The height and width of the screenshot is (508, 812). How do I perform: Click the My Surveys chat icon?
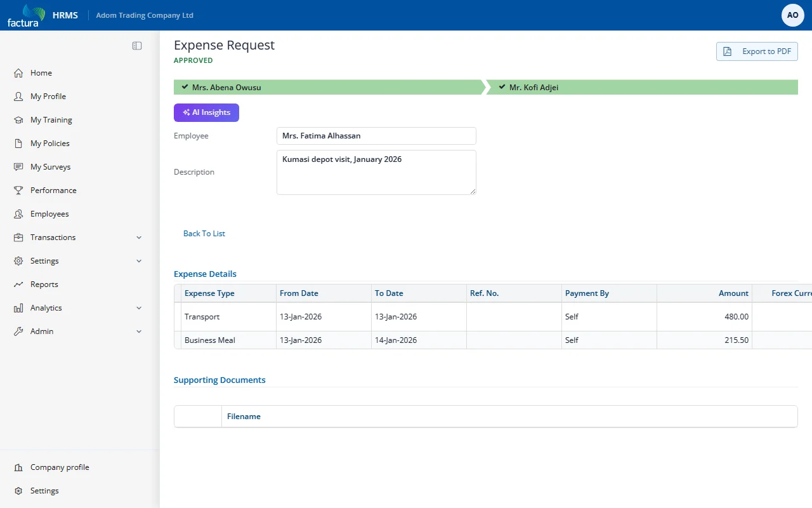(x=18, y=167)
